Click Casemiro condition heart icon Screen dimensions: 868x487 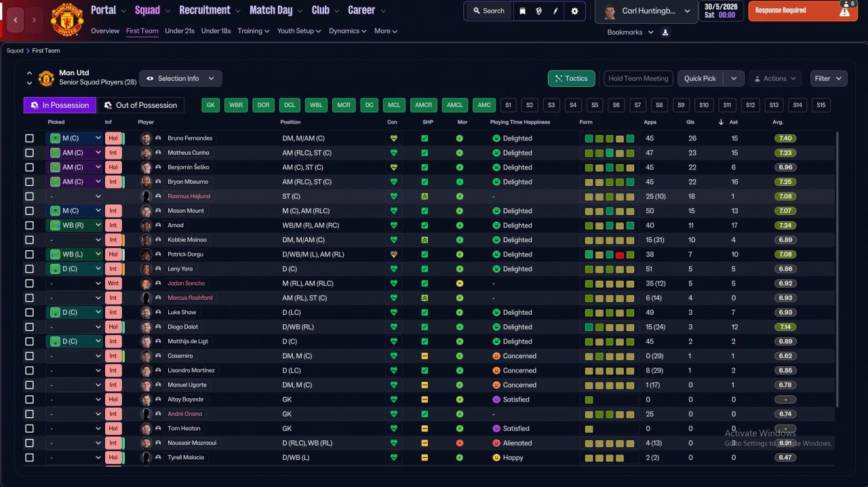pos(393,356)
